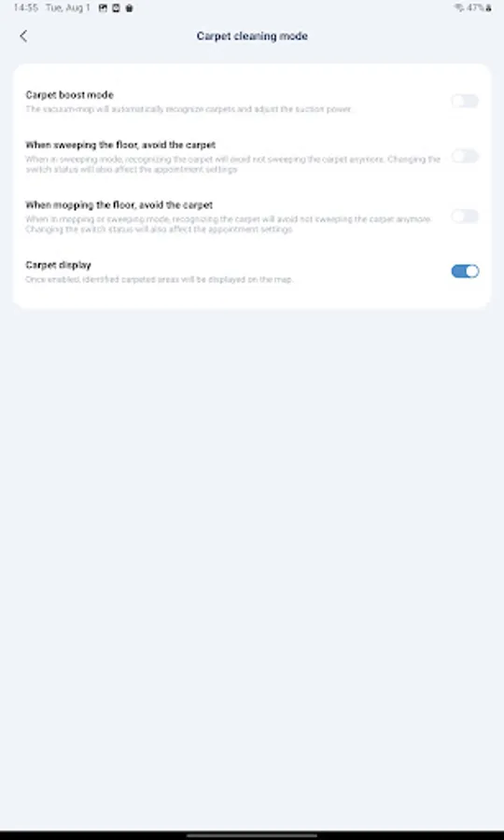Tap the 14:55 clock in status bar
Screen dimensions: 504x840
[26, 8]
